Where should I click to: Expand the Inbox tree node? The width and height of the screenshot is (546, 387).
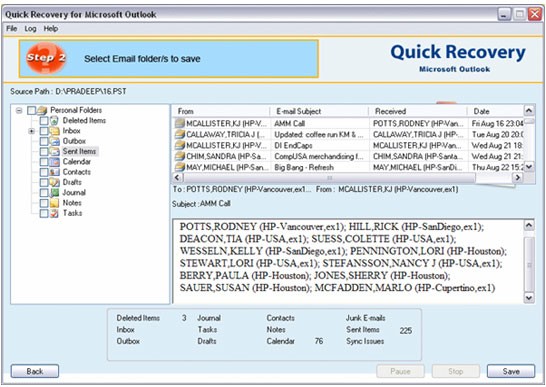tap(32, 131)
